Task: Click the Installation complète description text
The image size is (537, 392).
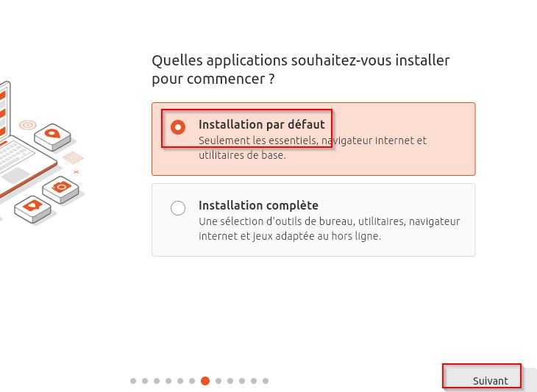Action: click(x=329, y=229)
